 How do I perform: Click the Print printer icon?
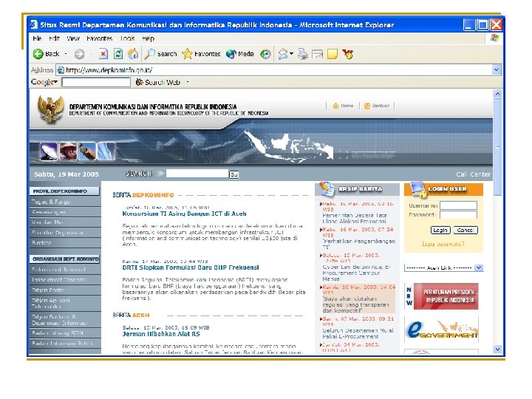303,54
